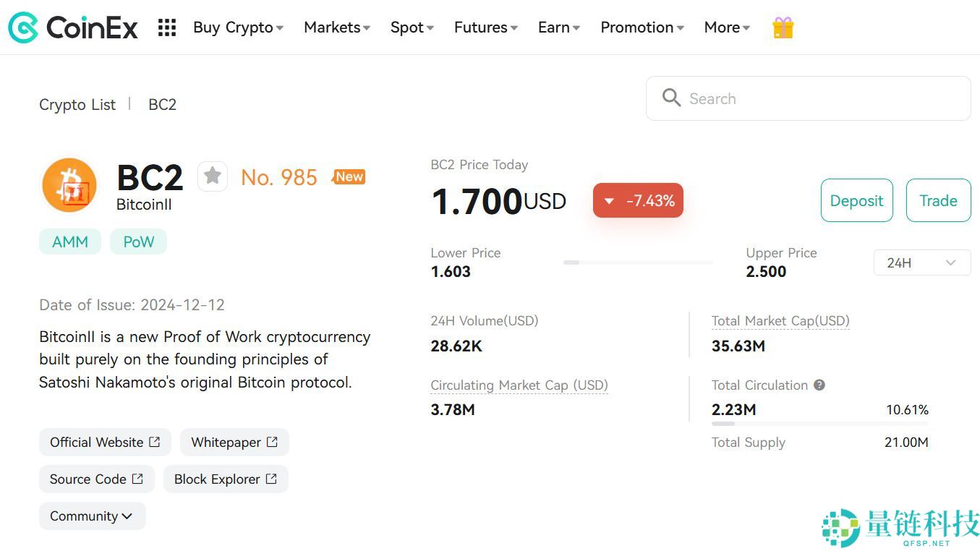Open the Block Explorer link
The height and width of the screenshot is (551, 980).
click(226, 479)
